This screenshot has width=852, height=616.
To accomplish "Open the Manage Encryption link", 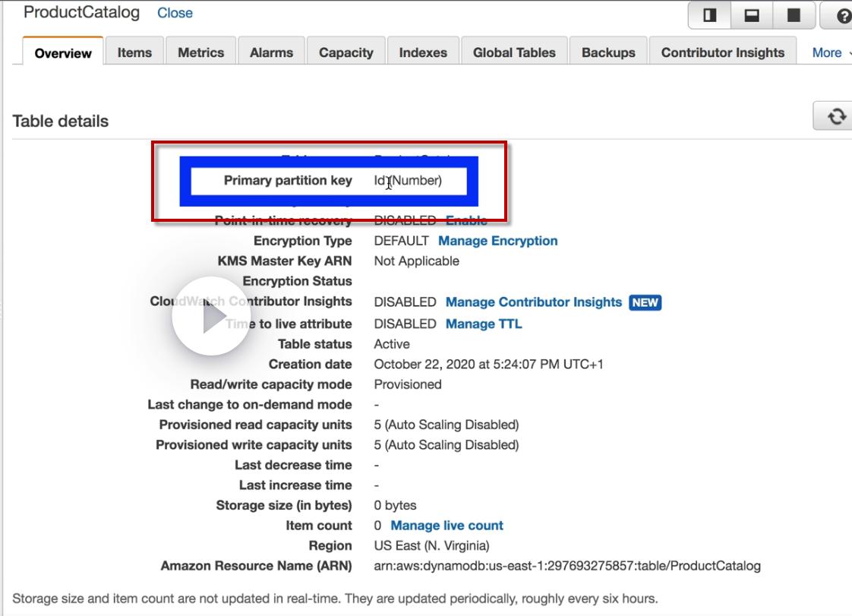I will (x=497, y=241).
